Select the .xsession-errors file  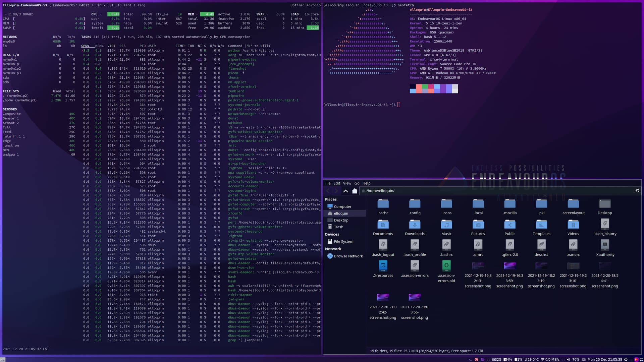coord(415,269)
